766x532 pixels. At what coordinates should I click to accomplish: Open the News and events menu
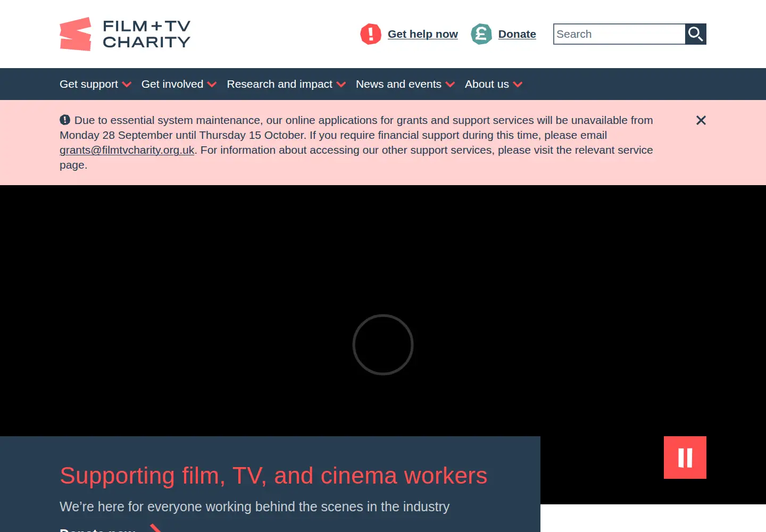(398, 84)
